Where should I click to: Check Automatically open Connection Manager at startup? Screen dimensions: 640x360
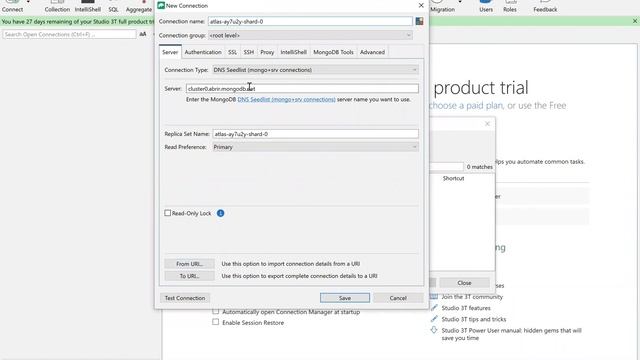click(216, 312)
